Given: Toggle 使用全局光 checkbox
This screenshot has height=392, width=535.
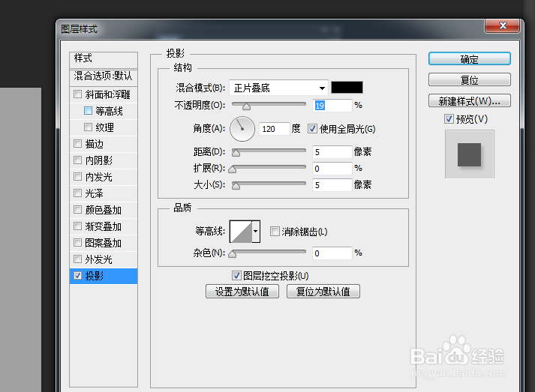Looking at the screenshot, I should point(312,128).
